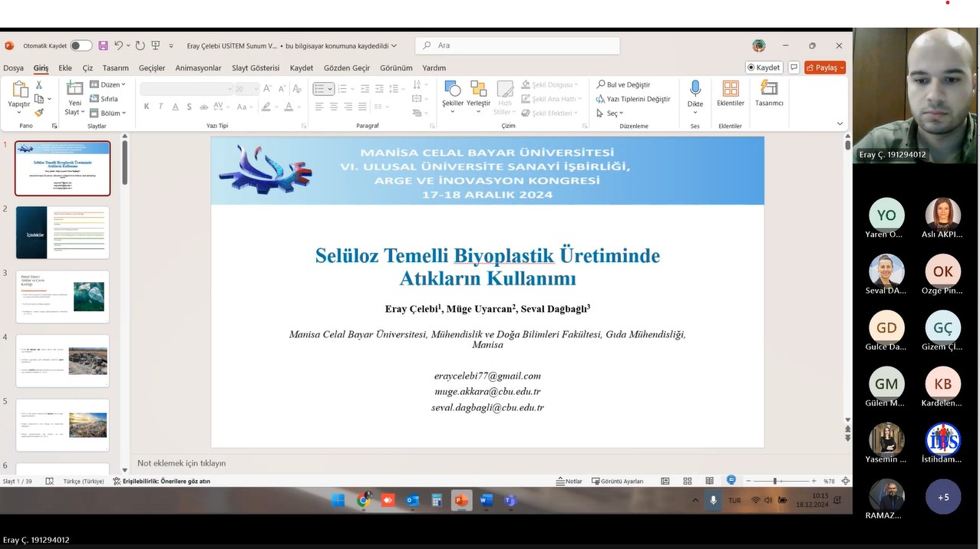Open the Tasarım ribbon tab
Screen dimensions: 980x549
(116, 68)
